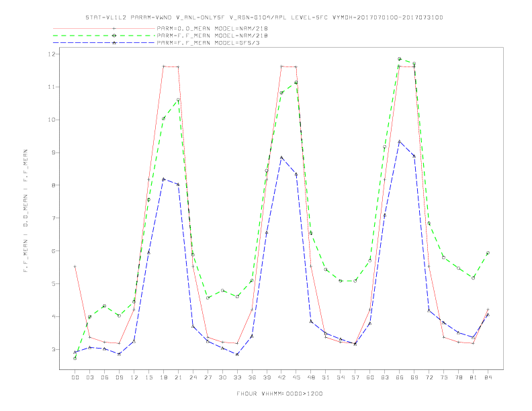Click y-axis tick label 9
This screenshot has height=411, width=532.
coord(54,152)
